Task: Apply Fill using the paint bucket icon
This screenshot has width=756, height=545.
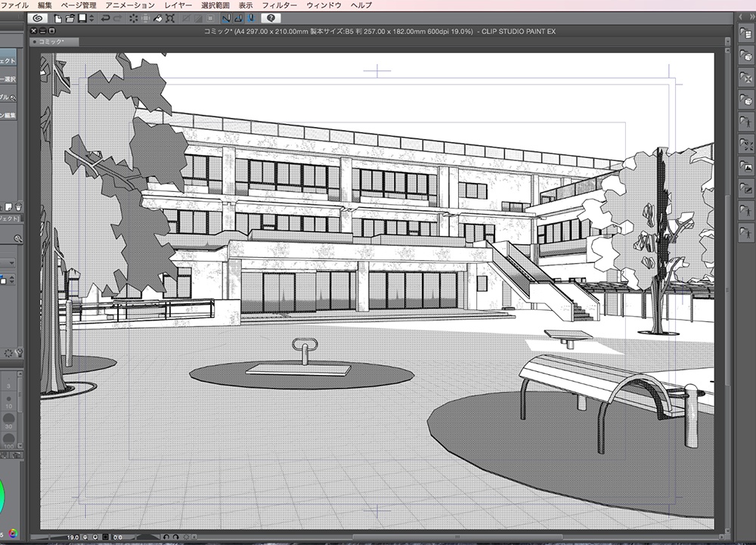Action: [158, 18]
